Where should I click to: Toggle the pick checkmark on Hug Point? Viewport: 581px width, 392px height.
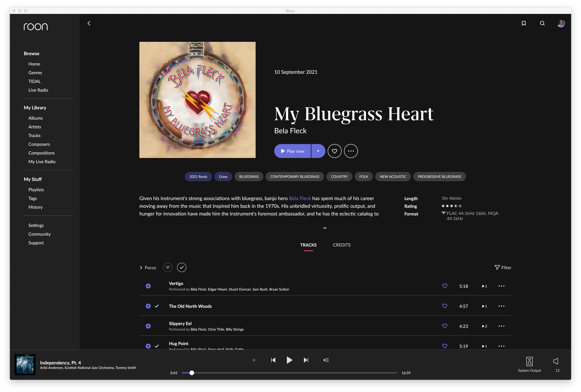[x=157, y=346]
